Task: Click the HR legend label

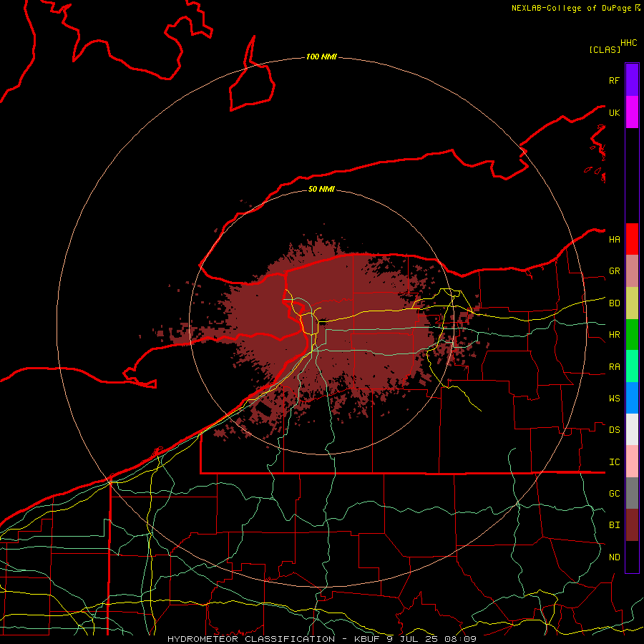Action: coord(614,335)
